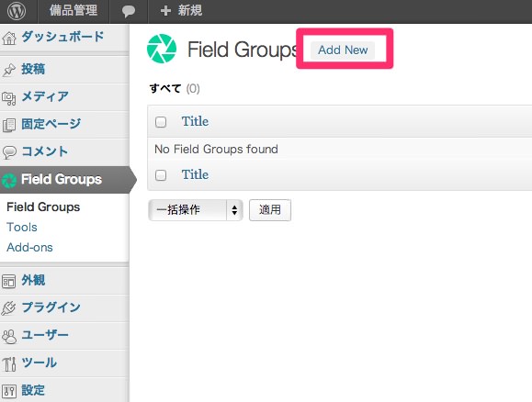Click the Field Groups page heading
532x402 pixels.
pos(243,50)
